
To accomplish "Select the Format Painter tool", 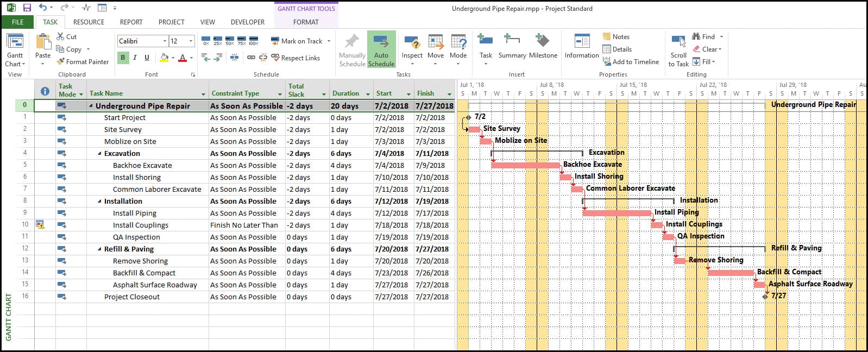I will coord(83,61).
